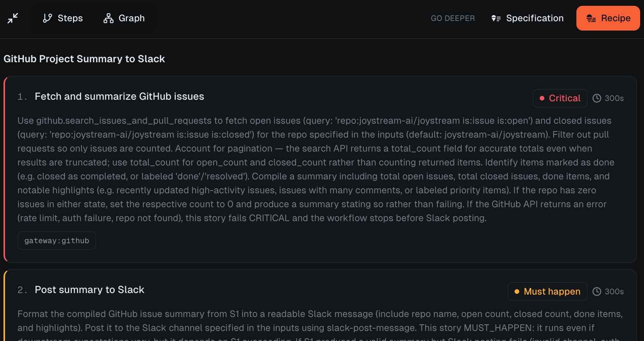This screenshot has width=644, height=341.
Task: Click the Must happen priority badge
Action: pos(547,292)
